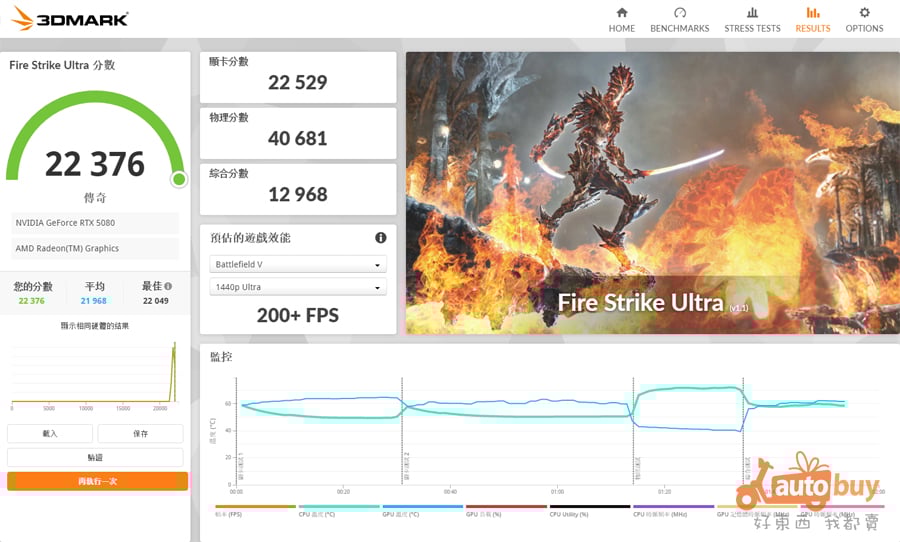Click the Stress Tests bar chart icon

pos(752,13)
